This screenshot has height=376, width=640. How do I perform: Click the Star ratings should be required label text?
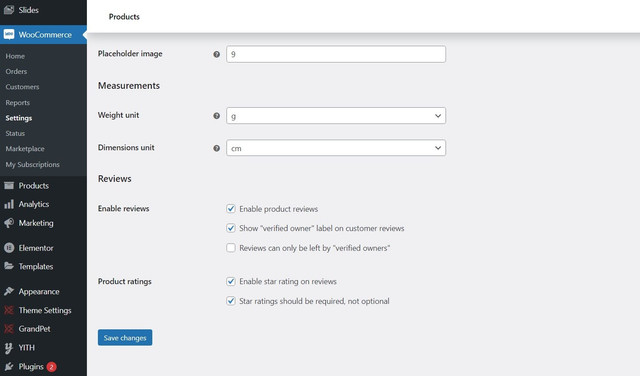click(x=314, y=301)
